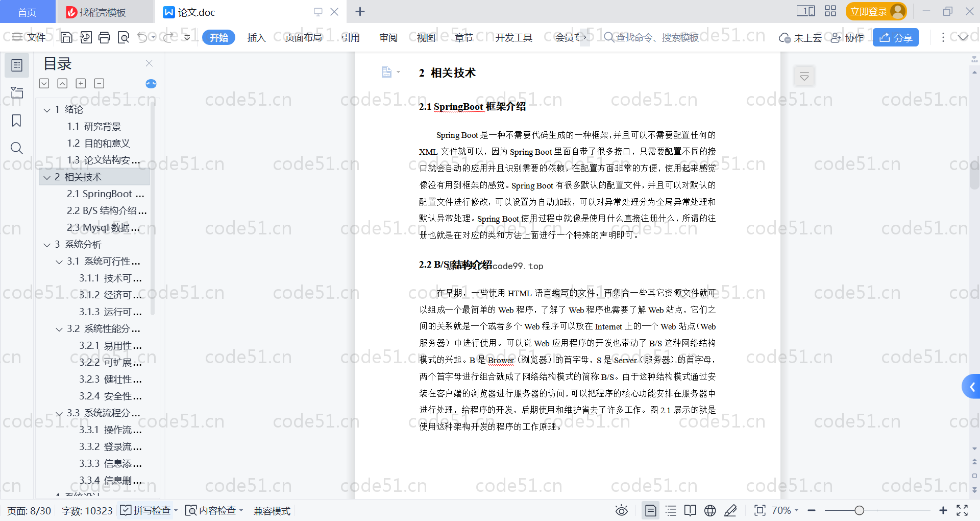Viewport: 980px width, 521px height.
Task: Click the blue 分享 share button
Action: coord(896,37)
